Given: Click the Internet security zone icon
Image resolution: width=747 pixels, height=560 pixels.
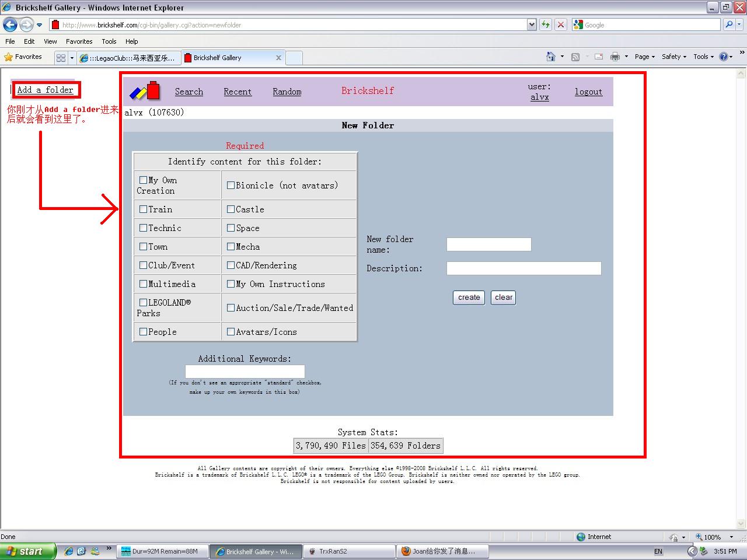Looking at the screenshot, I should 581,537.
